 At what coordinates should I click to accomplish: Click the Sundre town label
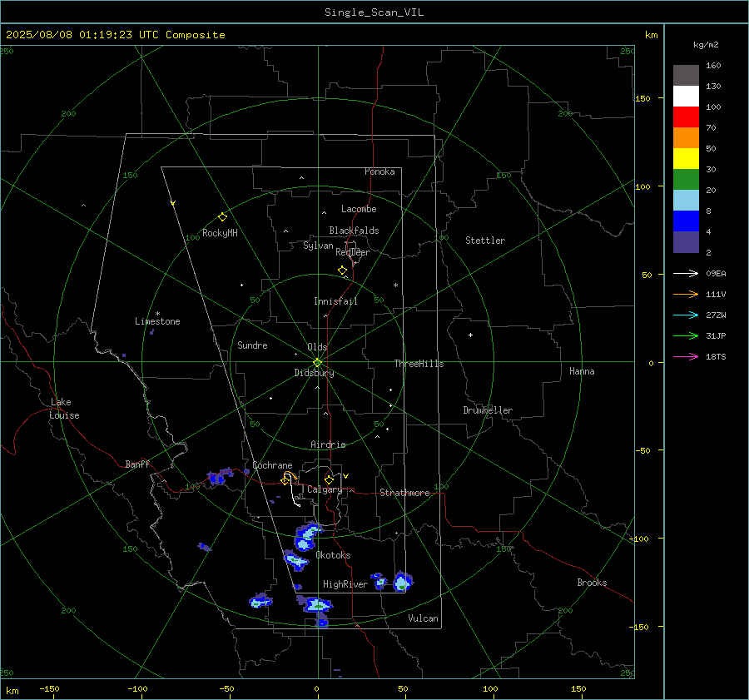pyautogui.click(x=252, y=345)
